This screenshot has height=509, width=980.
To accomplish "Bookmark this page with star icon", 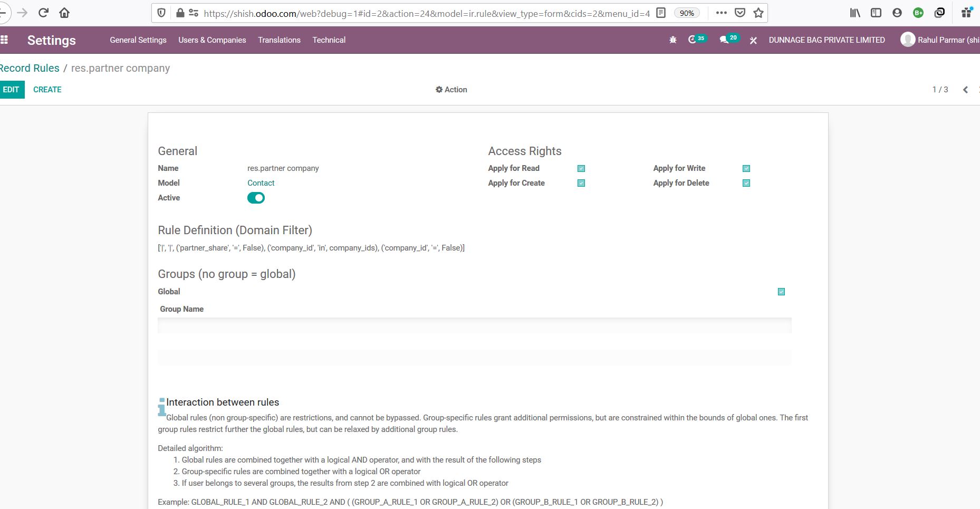I will coord(758,13).
